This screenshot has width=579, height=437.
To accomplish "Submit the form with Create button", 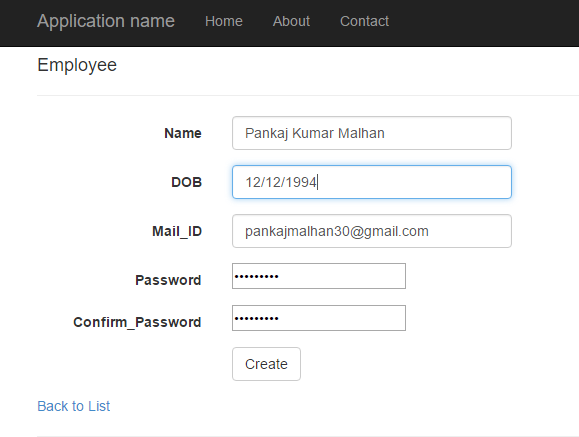I will coord(266,364).
